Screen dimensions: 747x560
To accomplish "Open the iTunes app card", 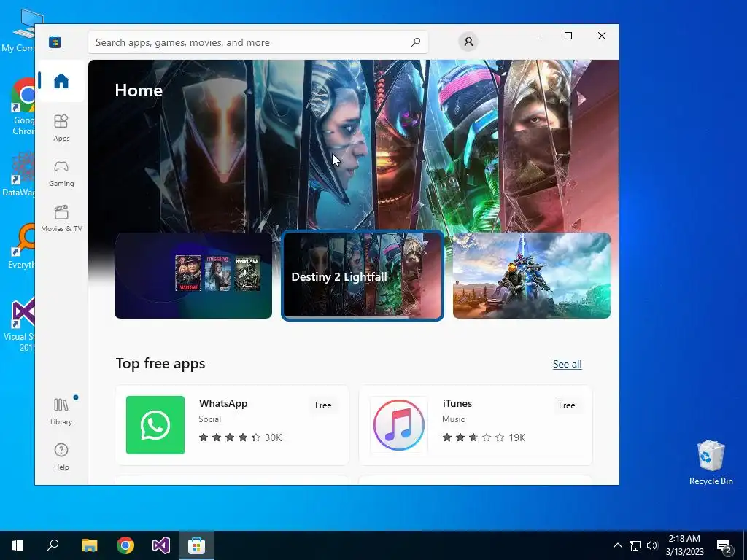I will tap(476, 425).
